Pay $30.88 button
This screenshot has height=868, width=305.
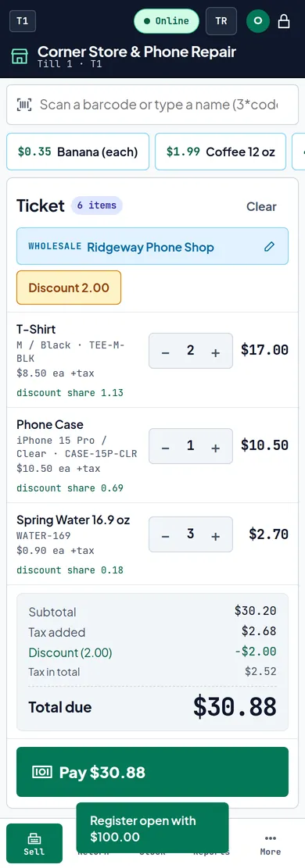click(152, 772)
